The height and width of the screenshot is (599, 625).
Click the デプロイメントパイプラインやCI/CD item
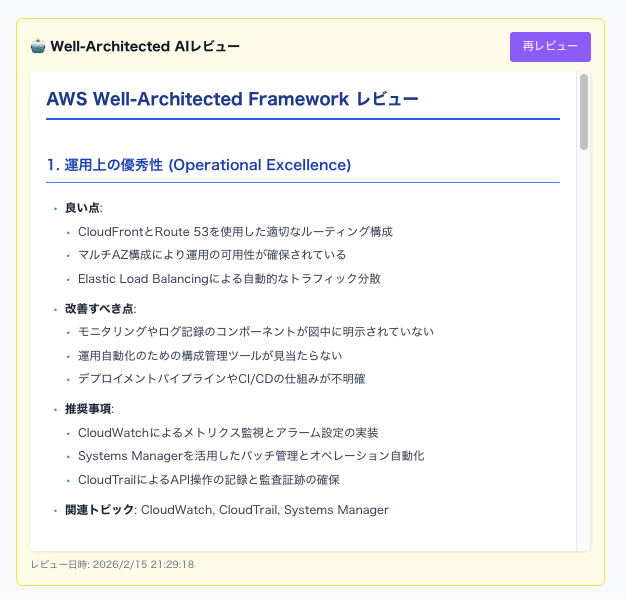(x=234, y=378)
